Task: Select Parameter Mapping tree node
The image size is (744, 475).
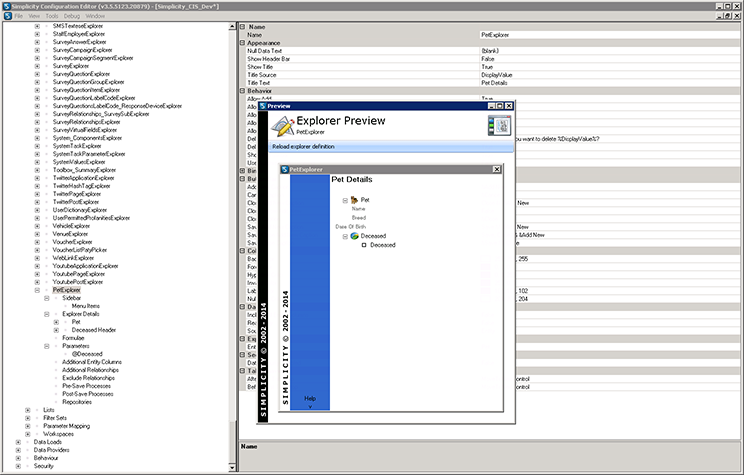Action: (x=66, y=426)
